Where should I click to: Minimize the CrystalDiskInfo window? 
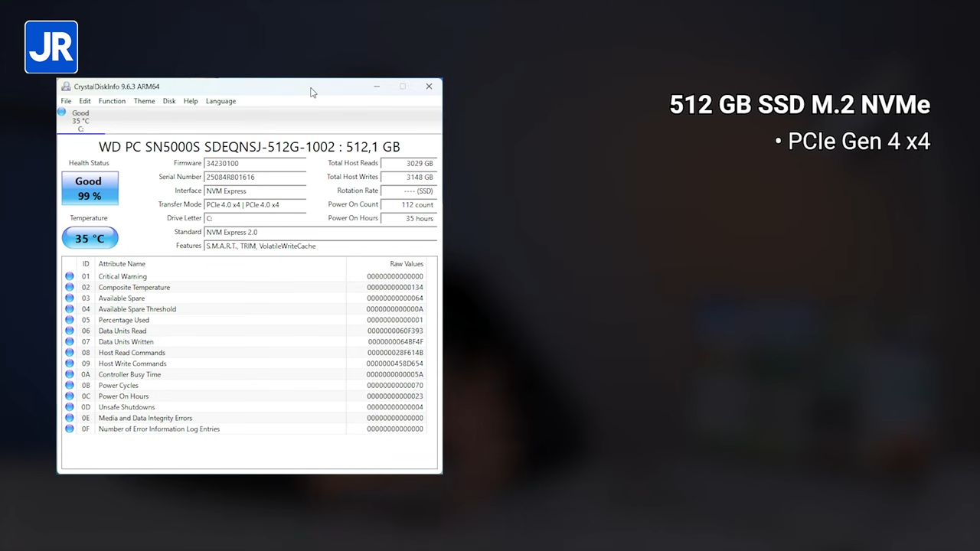[376, 86]
